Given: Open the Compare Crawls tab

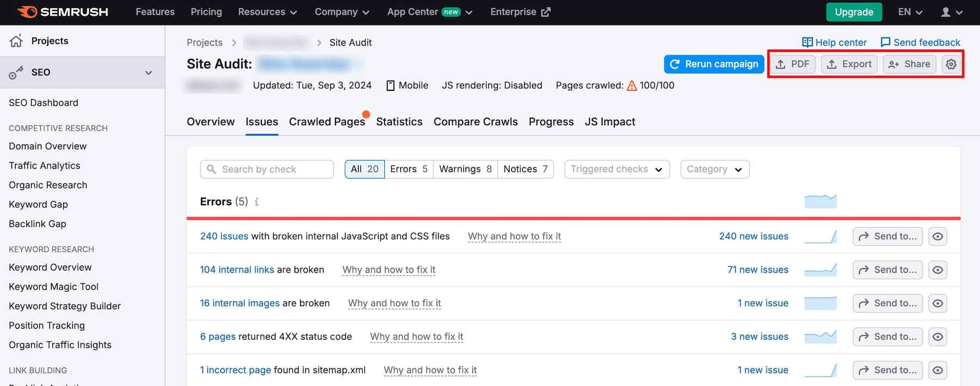Looking at the screenshot, I should pyautogui.click(x=475, y=122).
